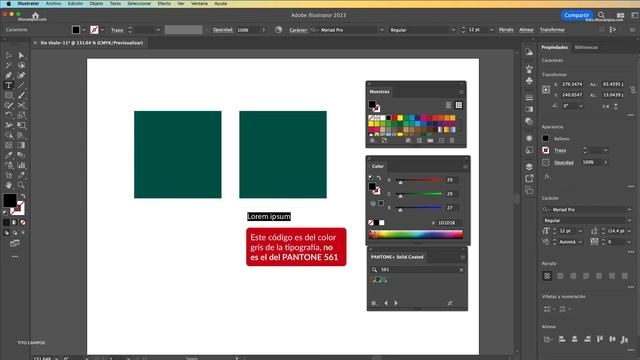Open the Color panel options menu
Screen dimensions: 640x360
[x=465, y=167]
